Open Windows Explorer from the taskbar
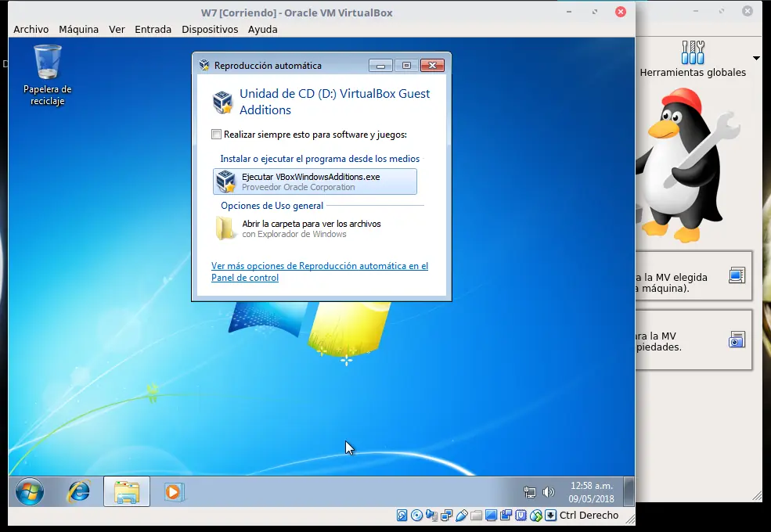 126,491
